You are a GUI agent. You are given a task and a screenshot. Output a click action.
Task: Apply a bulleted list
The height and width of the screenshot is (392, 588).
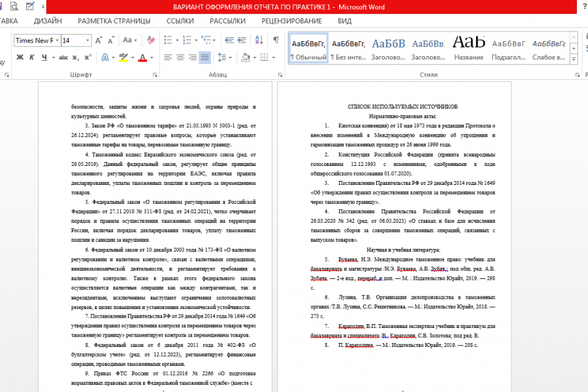pos(168,40)
